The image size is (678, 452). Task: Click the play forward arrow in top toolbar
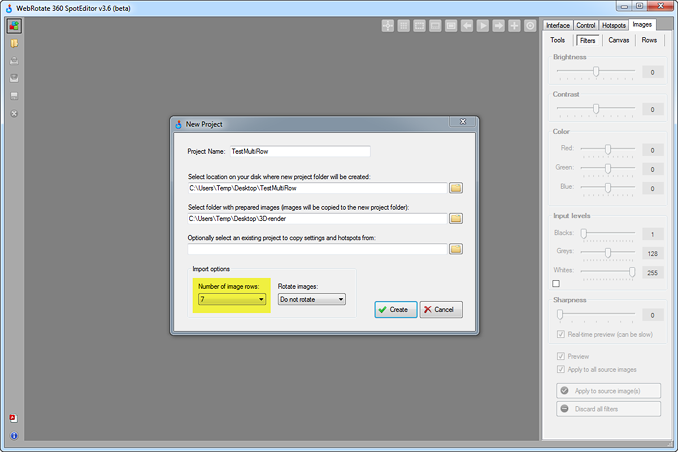click(482, 25)
